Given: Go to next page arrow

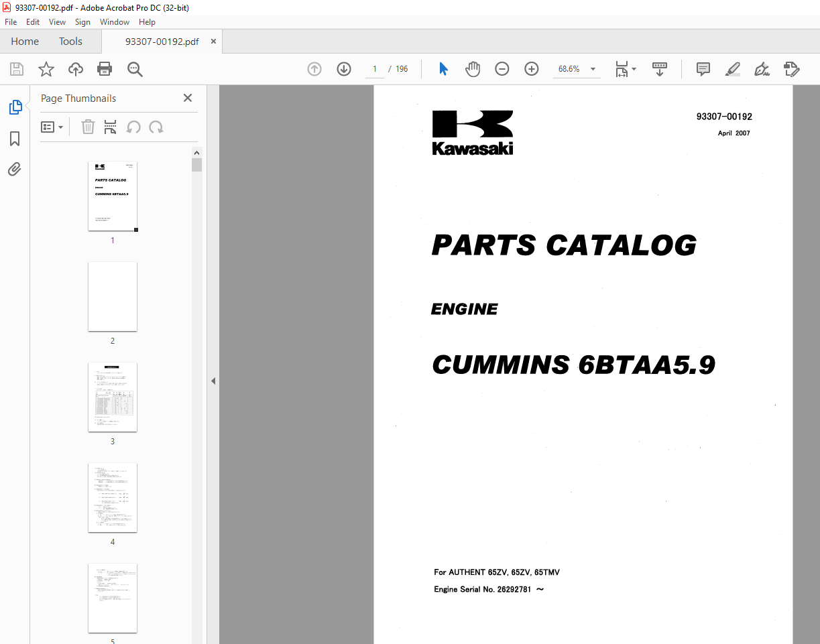Looking at the screenshot, I should (344, 69).
